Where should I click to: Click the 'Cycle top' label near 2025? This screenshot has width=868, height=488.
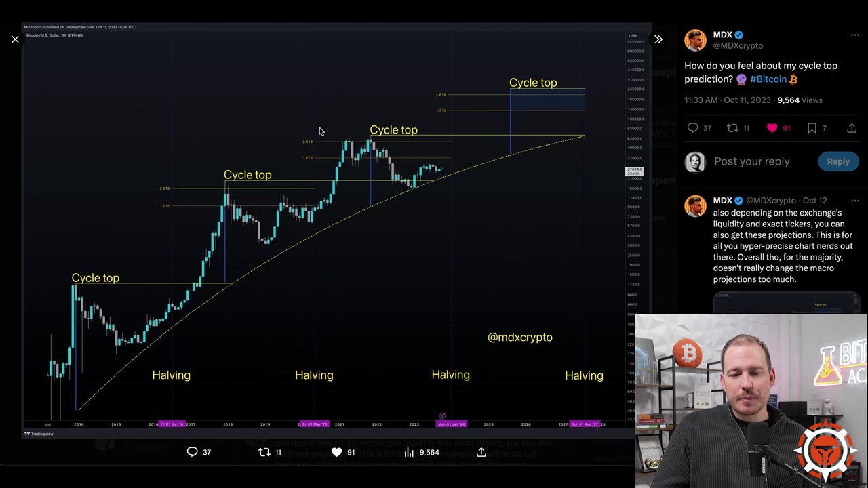tap(533, 83)
